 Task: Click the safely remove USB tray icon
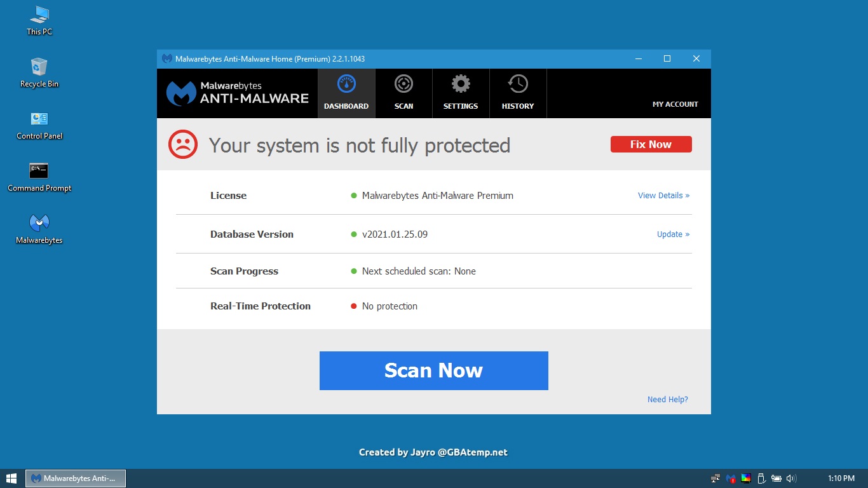[x=761, y=478]
